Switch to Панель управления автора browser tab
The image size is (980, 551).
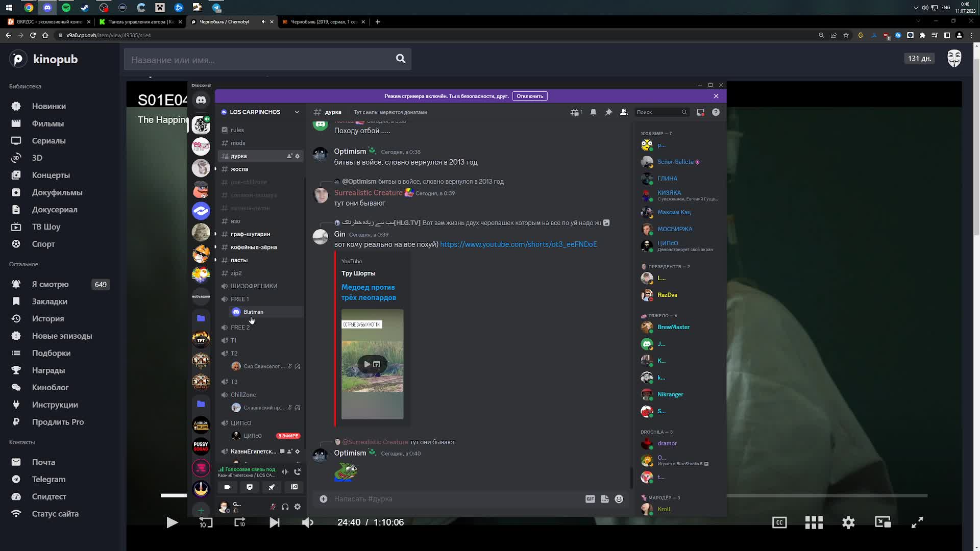(x=140, y=22)
